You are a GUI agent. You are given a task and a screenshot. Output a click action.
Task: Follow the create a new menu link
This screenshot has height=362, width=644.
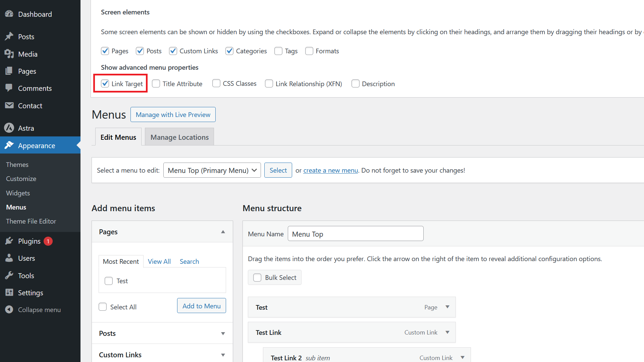tap(331, 170)
